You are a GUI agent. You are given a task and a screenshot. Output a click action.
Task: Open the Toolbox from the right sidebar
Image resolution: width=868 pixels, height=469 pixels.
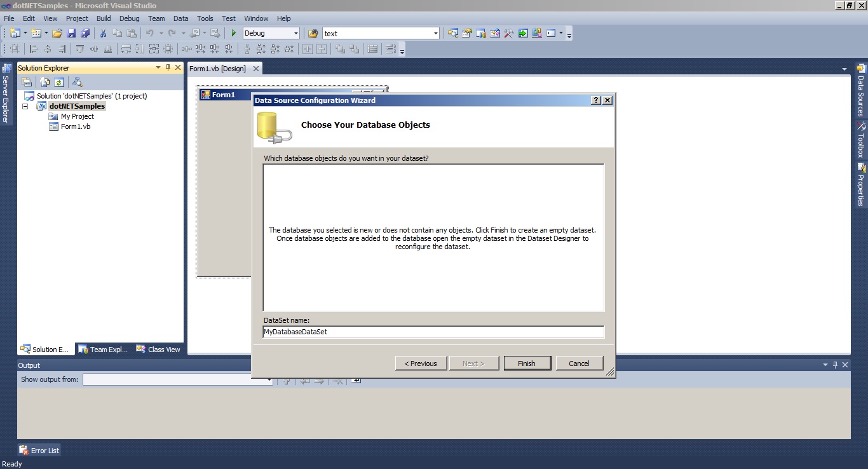pyautogui.click(x=862, y=141)
